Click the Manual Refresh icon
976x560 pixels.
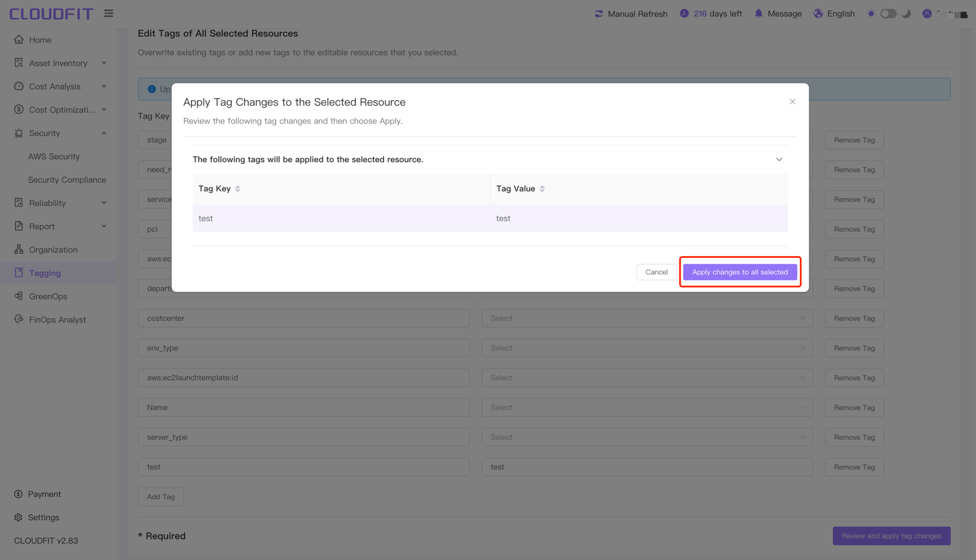(x=599, y=13)
